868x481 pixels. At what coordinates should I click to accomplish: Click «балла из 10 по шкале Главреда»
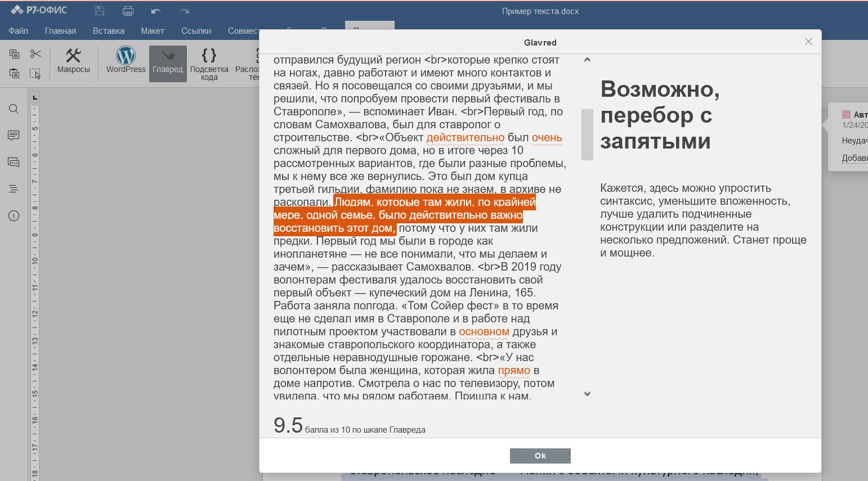click(x=365, y=430)
